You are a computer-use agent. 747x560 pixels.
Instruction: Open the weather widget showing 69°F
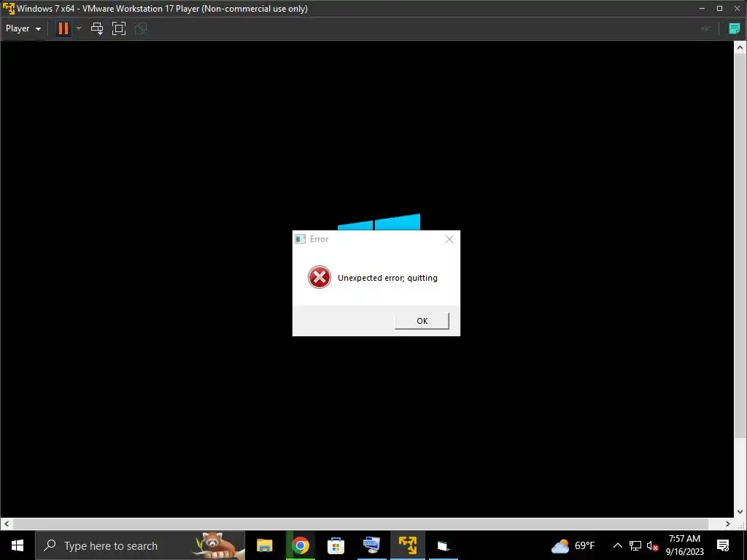point(573,545)
